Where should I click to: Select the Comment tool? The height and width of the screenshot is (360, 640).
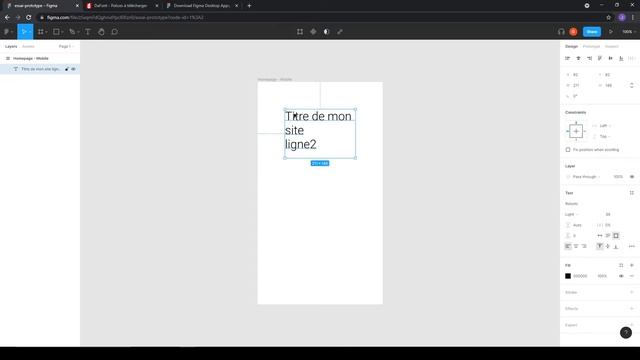coord(115,31)
